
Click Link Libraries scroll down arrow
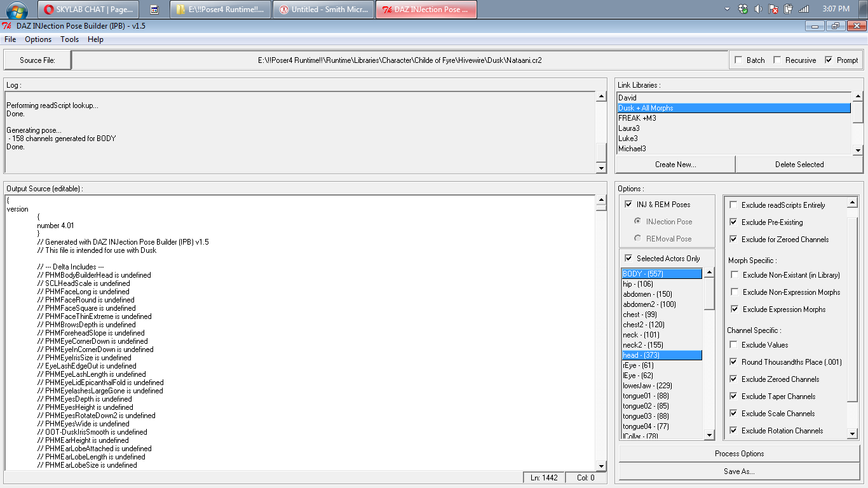[x=858, y=150]
